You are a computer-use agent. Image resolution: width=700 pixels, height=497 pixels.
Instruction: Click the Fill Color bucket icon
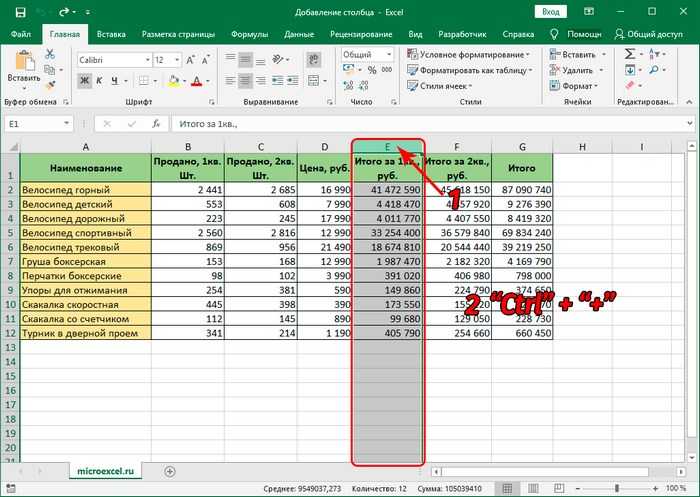point(173,81)
